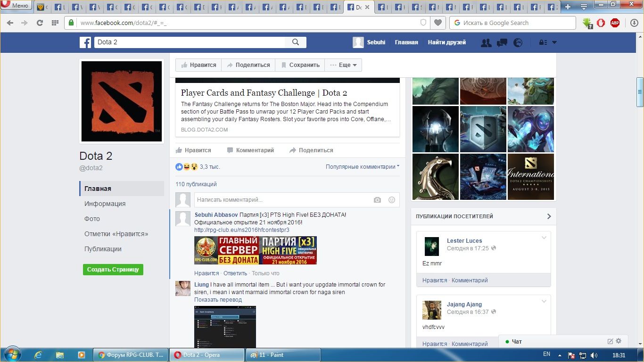
Task: Click the Adblock Plus extension icon
Action: pyautogui.click(x=615, y=23)
